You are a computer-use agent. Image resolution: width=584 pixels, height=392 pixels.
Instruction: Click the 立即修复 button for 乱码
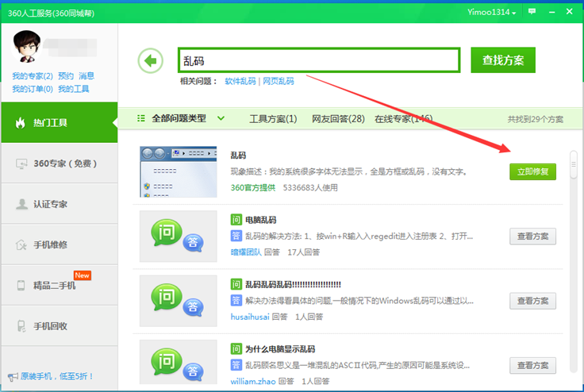pyautogui.click(x=532, y=171)
